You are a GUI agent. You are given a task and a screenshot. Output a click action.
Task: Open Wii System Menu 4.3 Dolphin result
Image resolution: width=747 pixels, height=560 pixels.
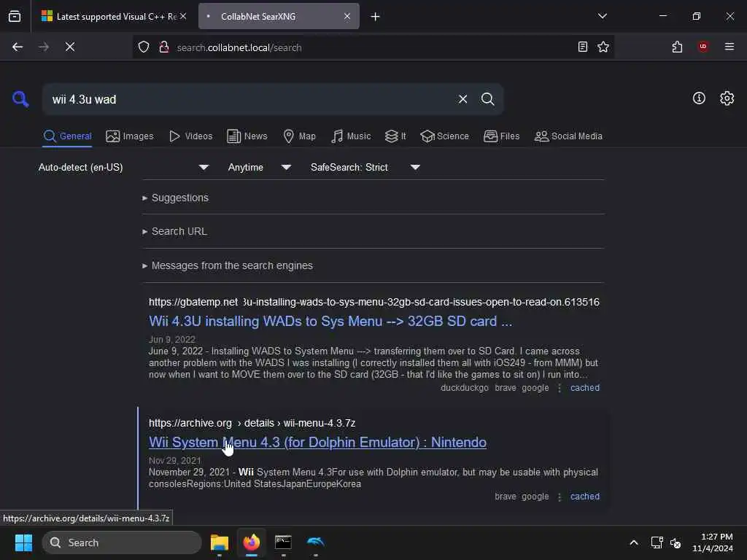(x=317, y=443)
